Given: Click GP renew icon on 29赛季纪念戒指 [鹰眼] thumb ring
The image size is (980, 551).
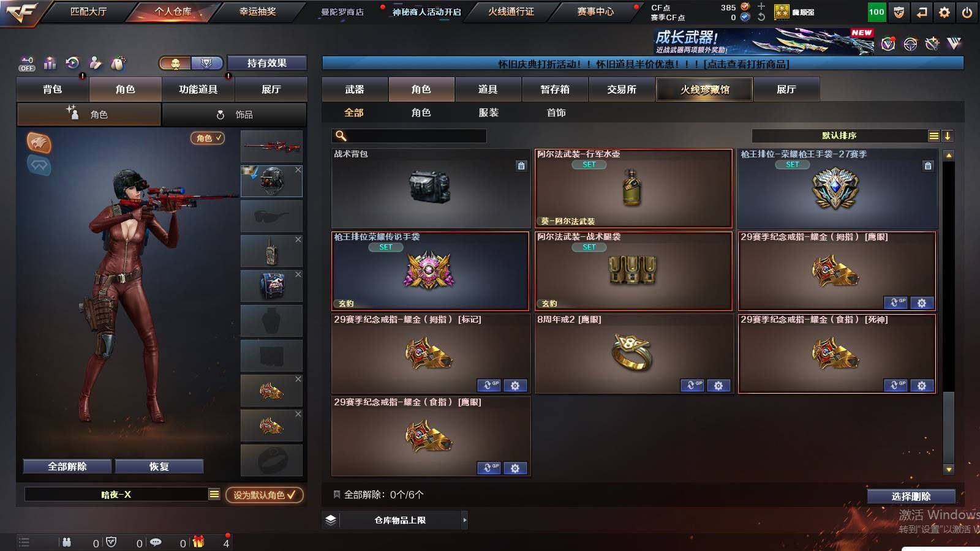Looking at the screenshot, I should click(895, 302).
